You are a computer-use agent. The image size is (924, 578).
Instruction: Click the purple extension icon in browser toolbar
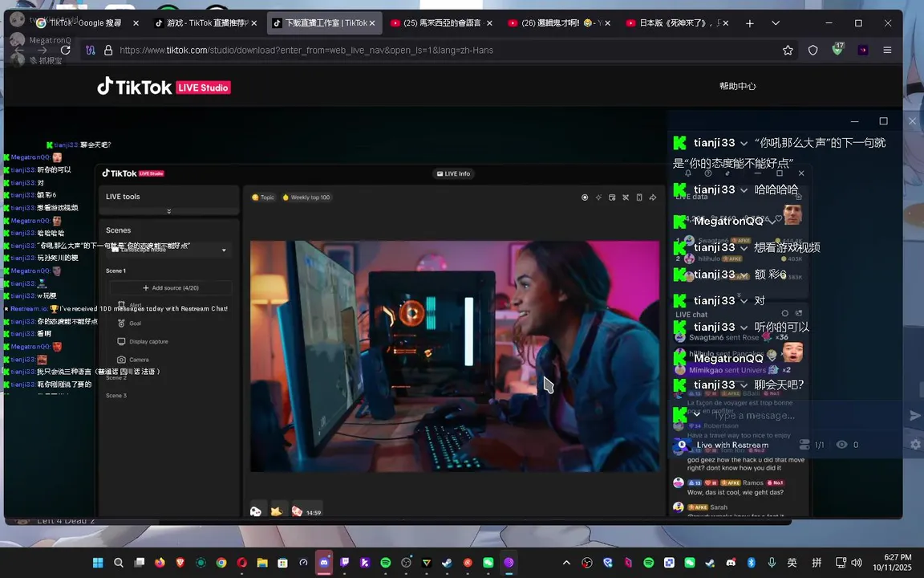(x=863, y=50)
